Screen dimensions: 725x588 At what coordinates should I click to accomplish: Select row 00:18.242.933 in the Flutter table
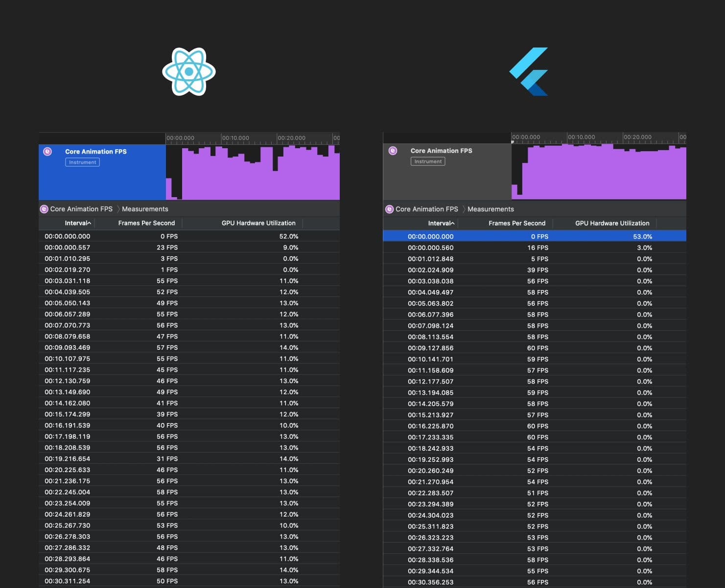tap(535, 448)
